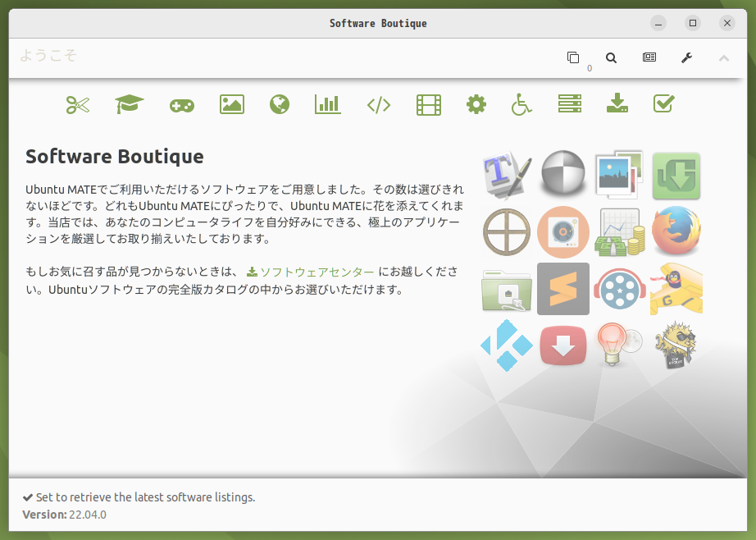
Task: Select the green download arrow app icon
Action: click(x=676, y=176)
